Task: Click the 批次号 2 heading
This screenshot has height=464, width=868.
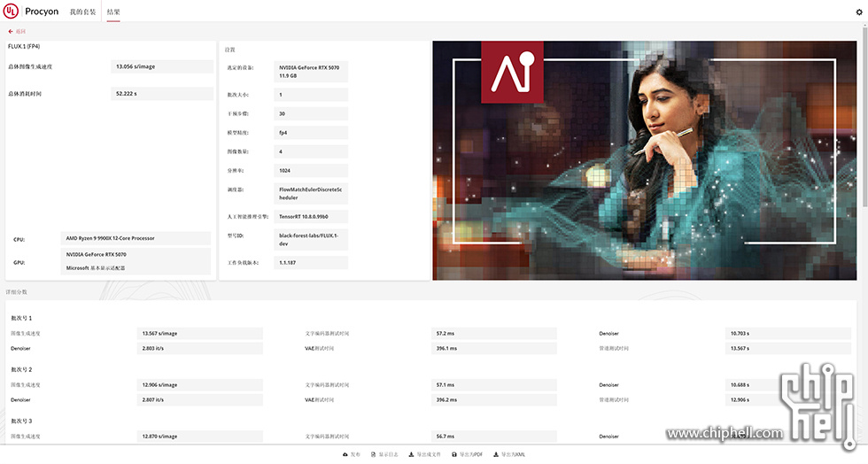Action: coord(21,369)
